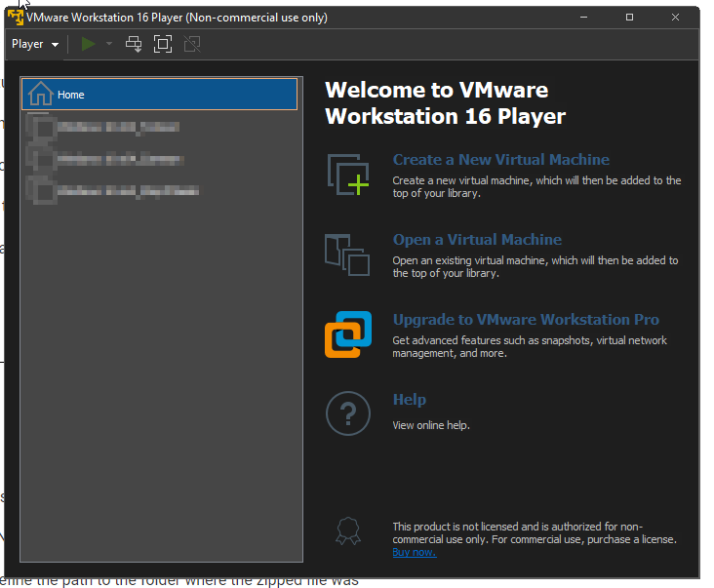The height and width of the screenshot is (588, 714).
Task: Click the question mark help icon
Action: (348, 413)
